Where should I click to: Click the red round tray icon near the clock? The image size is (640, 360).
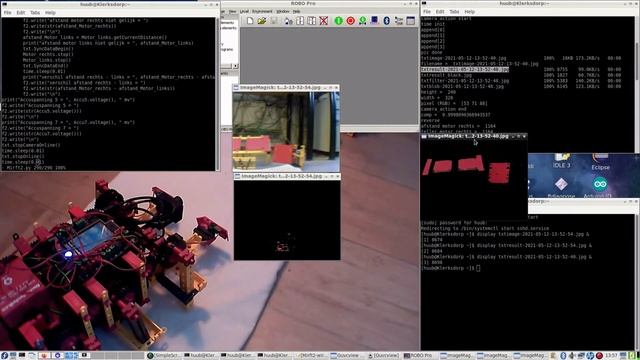(599, 356)
